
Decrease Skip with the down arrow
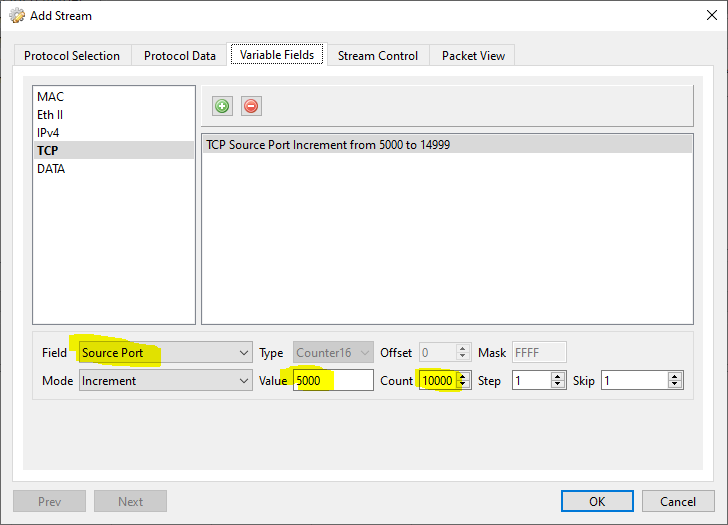coord(675,385)
